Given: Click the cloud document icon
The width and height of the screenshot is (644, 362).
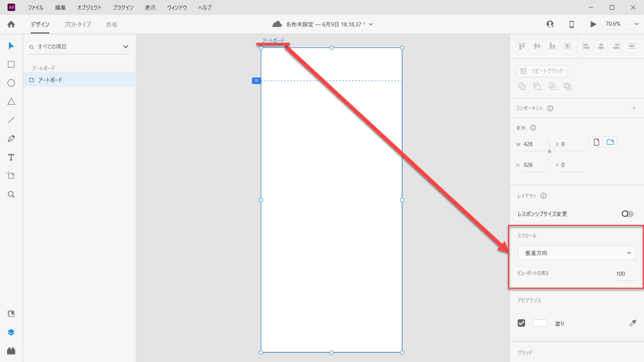Looking at the screenshot, I should click(x=277, y=24).
